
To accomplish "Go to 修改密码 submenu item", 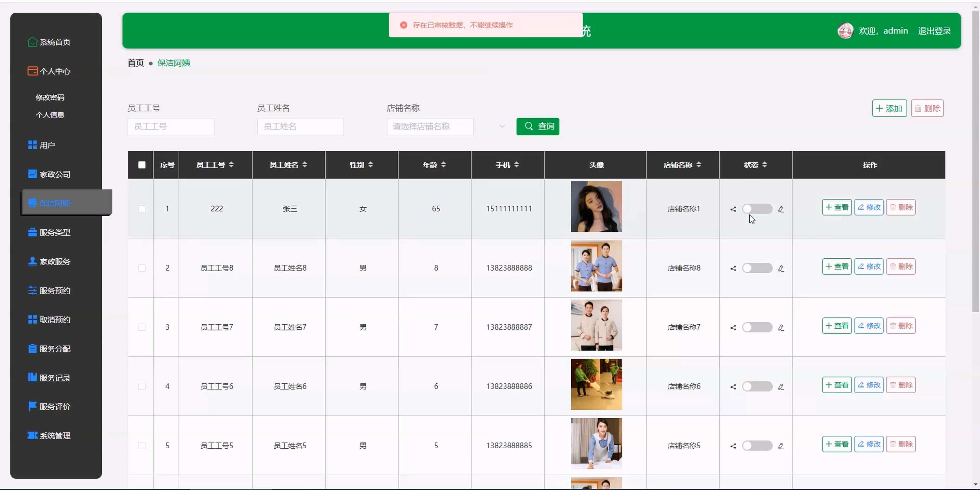I will click(50, 97).
